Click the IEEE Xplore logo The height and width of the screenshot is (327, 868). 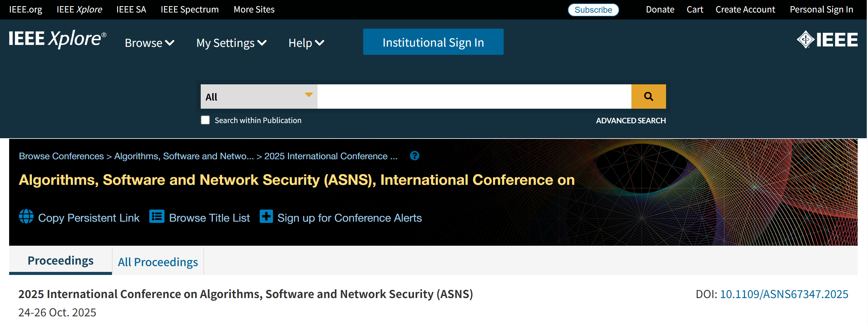click(x=57, y=39)
